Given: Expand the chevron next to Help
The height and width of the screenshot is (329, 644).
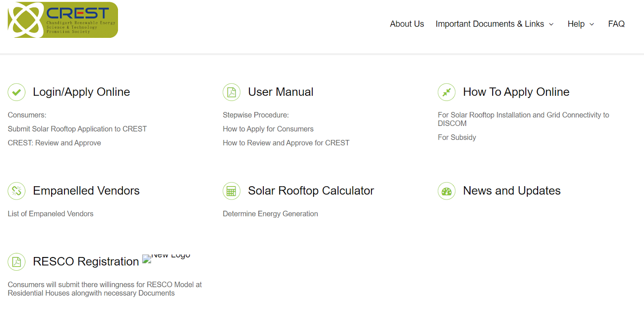Looking at the screenshot, I should (592, 25).
